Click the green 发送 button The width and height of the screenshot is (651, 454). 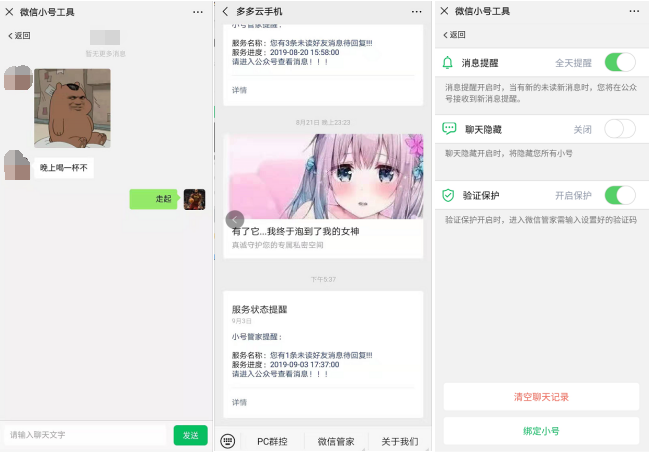(191, 435)
